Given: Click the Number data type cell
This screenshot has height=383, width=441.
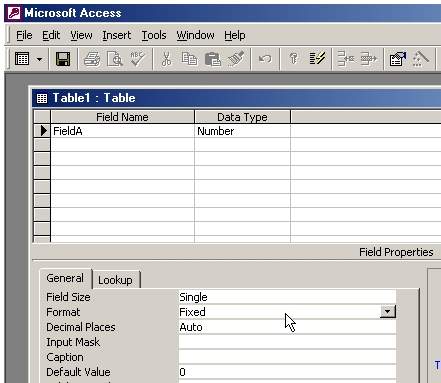Looking at the screenshot, I should click(242, 131).
